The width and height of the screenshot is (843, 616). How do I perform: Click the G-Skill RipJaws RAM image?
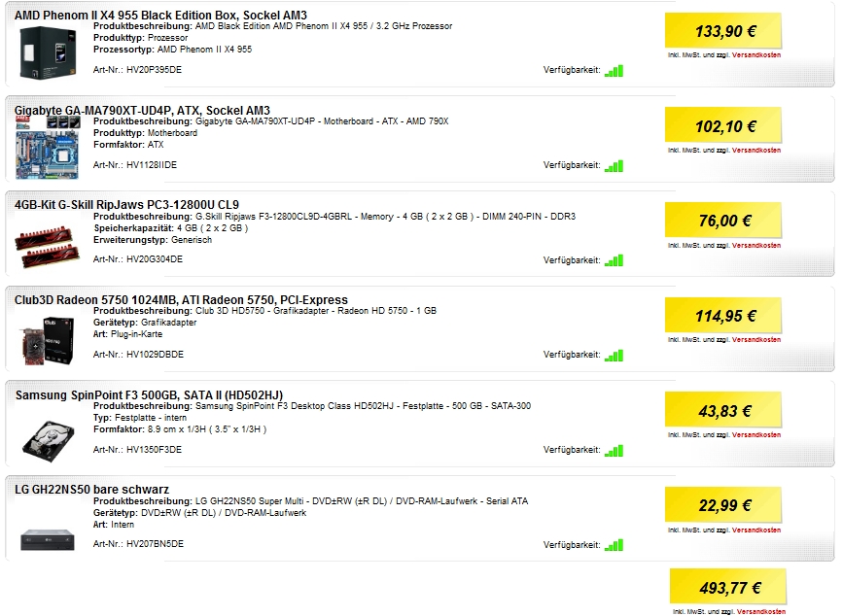click(x=48, y=247)
